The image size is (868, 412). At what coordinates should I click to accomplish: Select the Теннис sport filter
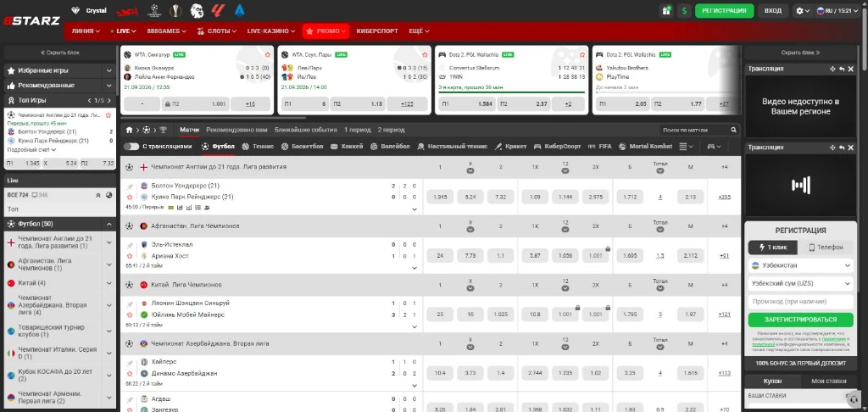[x=258, y=146]
